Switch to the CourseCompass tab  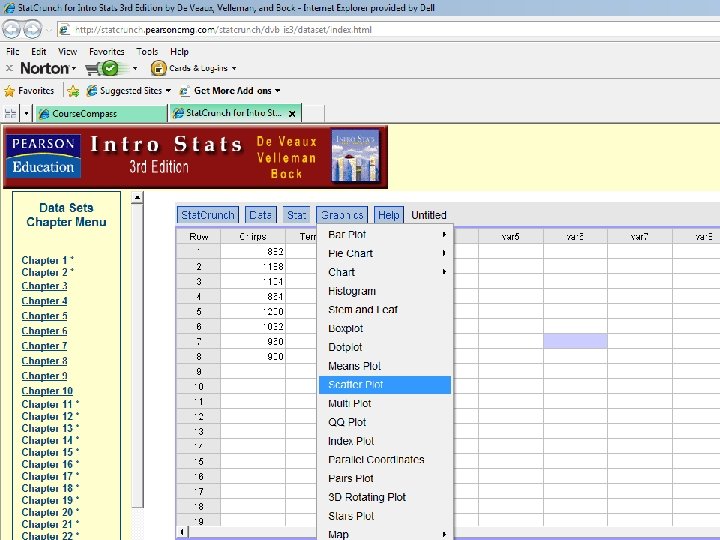click(x=101, y=113)
